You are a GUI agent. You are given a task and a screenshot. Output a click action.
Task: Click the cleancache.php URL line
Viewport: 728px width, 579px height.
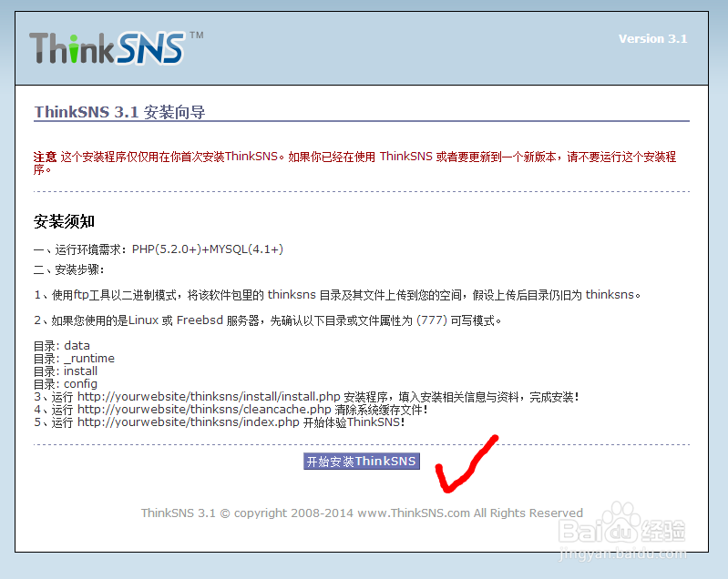231,409
